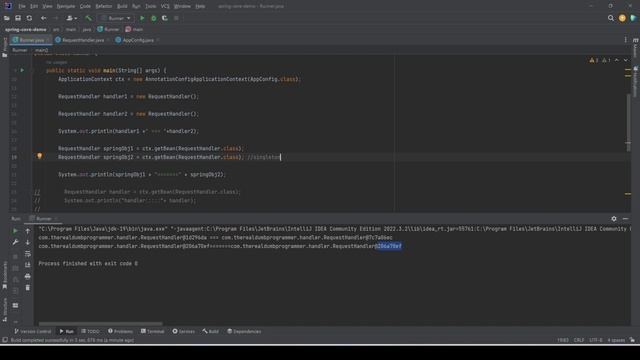Open the TODO tool window
This screenshot has width=640, height=360.
pos(90,331)
